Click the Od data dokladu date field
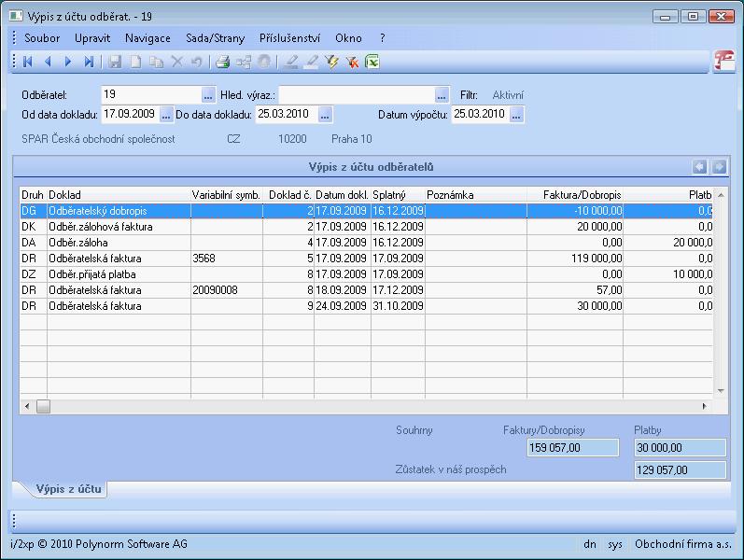The width and height of the screenshot is (744, 560). 131,115
